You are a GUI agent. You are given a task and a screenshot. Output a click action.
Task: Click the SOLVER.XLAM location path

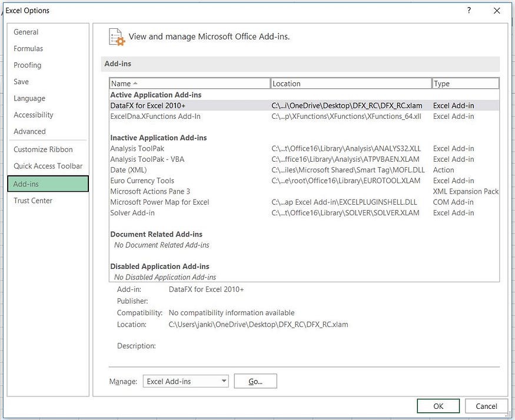click(345, 213)
